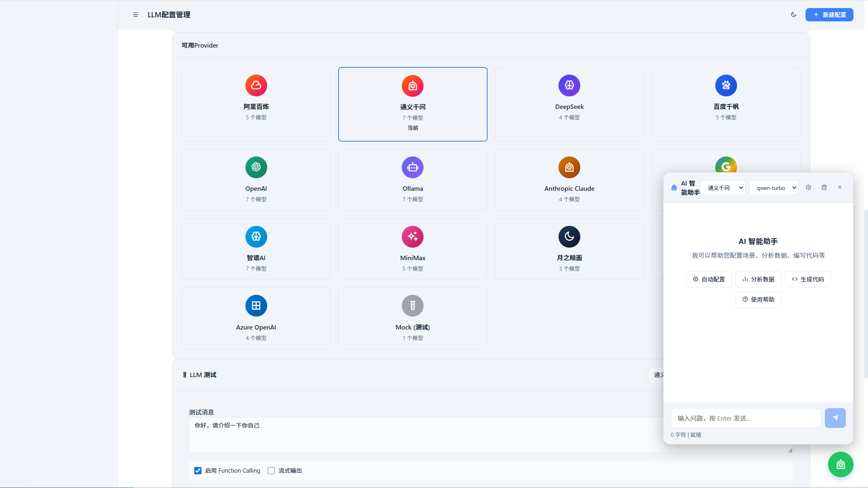Click the 生成代码 quick action
The height and width of the screenshot is (488, 868).
coord(808,279)
